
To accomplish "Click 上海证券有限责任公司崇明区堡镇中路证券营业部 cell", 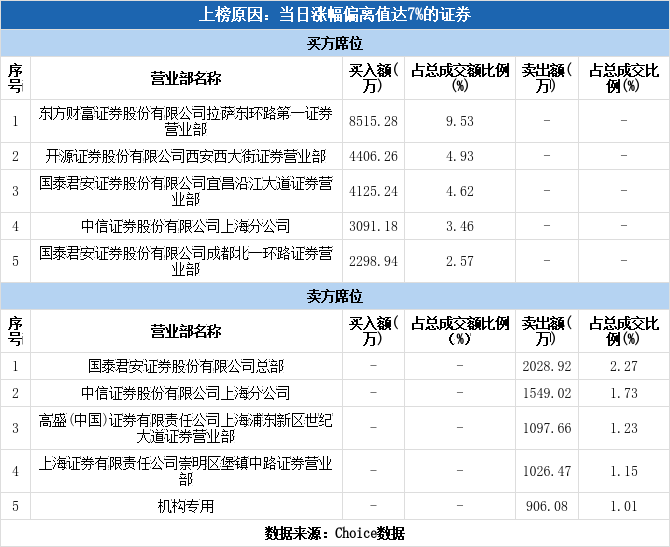I will (x=186, y=471).
